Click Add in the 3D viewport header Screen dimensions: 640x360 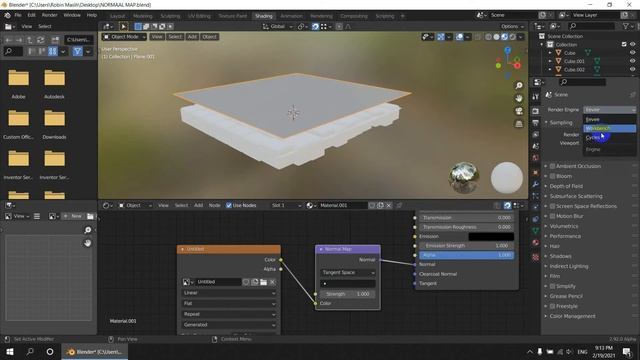point(192,37)
